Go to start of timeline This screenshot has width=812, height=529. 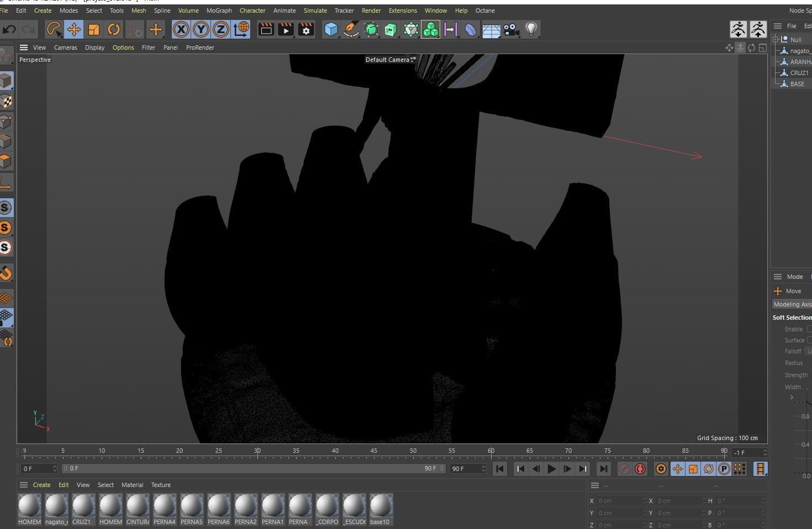[499, 469]
